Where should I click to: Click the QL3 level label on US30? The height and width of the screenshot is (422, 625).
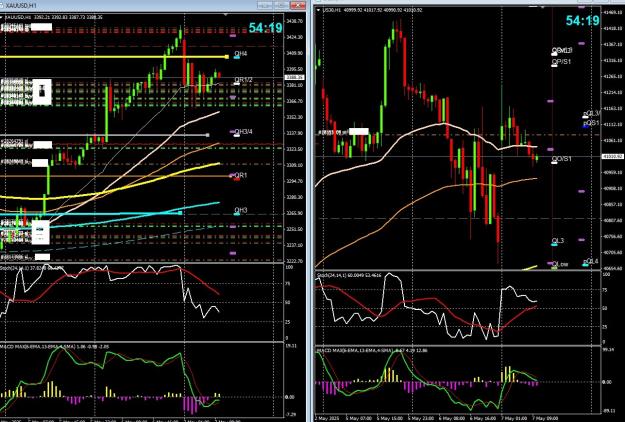pos(558,241)
